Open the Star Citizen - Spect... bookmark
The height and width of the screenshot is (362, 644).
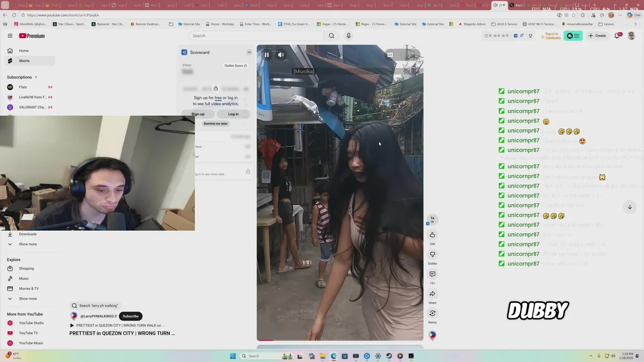pyautogui.click(x=69, y=24)
